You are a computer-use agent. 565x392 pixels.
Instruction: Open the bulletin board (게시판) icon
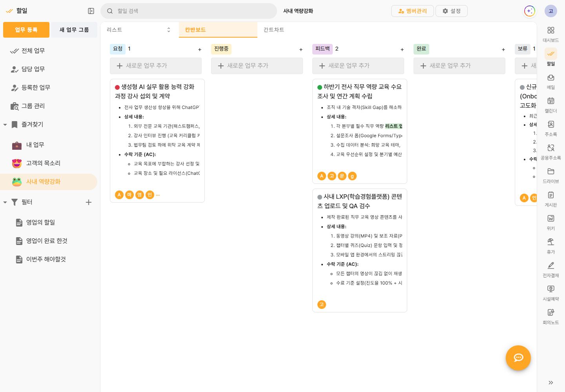(551, 195)
